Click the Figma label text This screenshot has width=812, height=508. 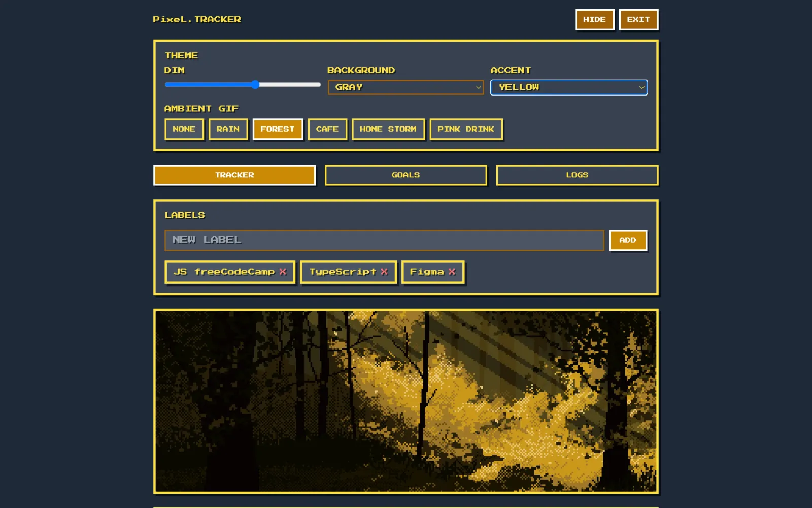427,272
